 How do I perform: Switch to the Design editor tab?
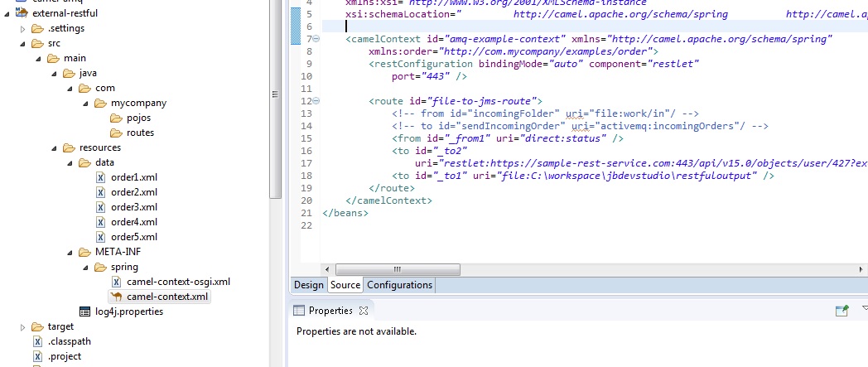tap(308, 285)
